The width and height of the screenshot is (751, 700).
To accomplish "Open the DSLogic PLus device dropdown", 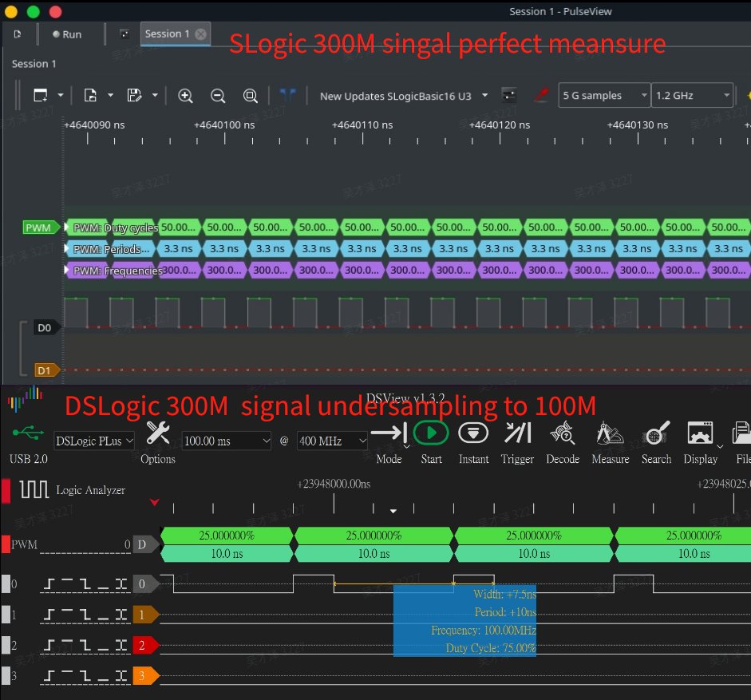I will click(94, 441).
